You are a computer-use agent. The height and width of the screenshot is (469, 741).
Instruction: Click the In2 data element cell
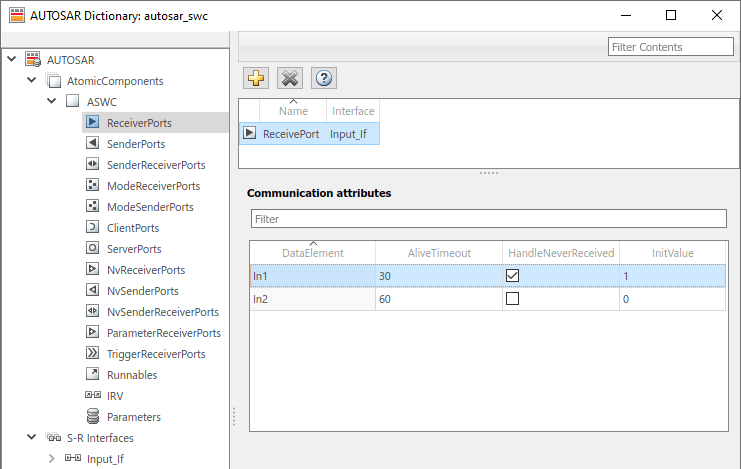point(313,299)
